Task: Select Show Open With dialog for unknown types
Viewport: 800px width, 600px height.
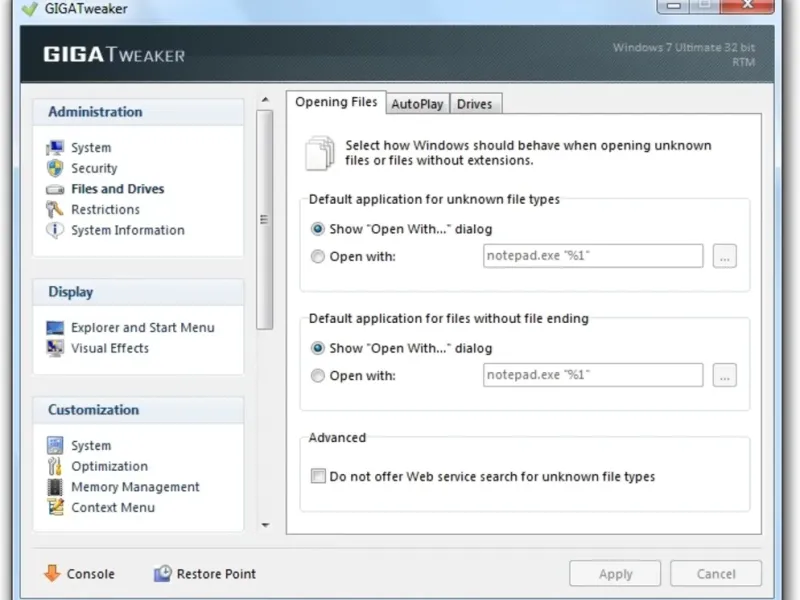Action: tap(317, 229)
